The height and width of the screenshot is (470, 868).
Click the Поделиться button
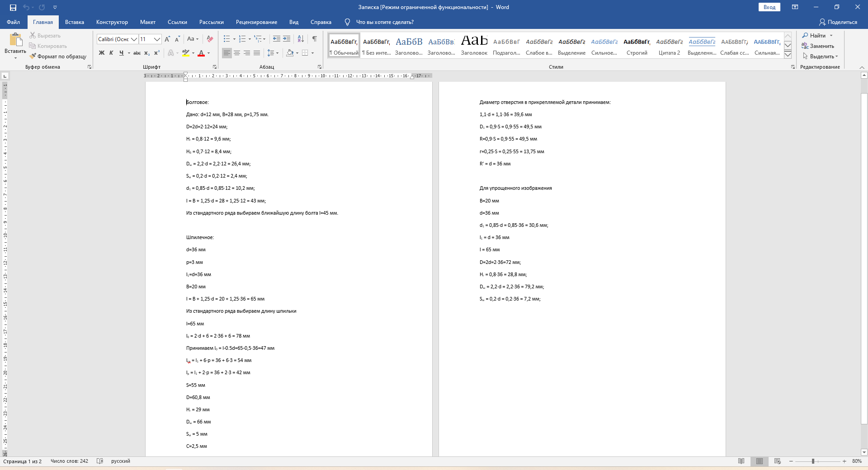pos(838,22)
